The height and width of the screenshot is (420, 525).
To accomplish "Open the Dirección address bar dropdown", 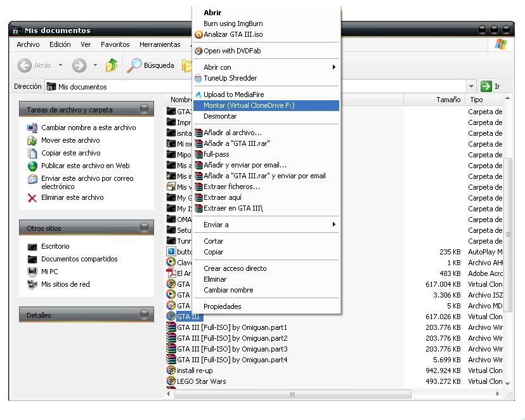I will coord(471,86).
